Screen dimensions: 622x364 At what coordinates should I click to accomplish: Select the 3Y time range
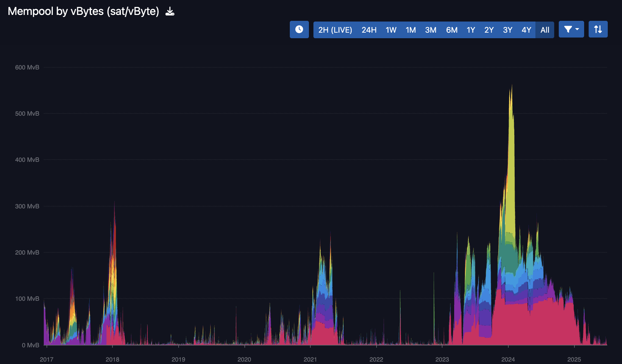coord(507,30)
